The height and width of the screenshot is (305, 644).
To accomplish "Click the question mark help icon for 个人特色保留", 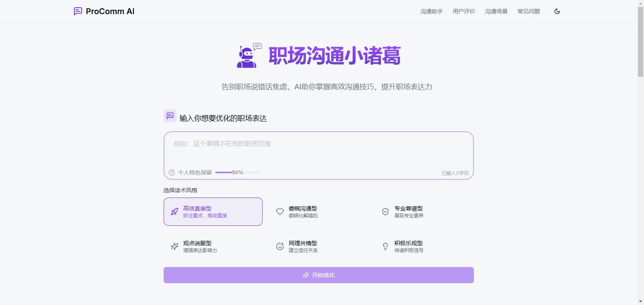I will (x=172, y=172).
